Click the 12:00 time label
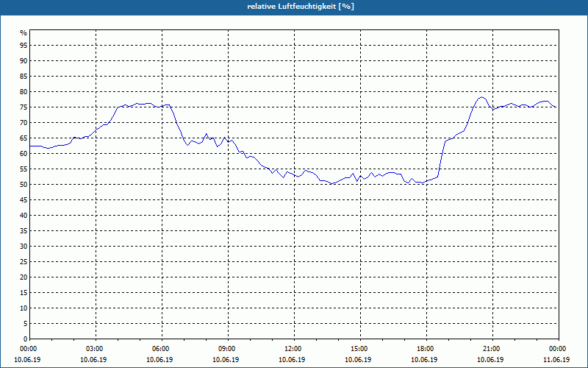Viewport: 588px width, 368px height. (293, 349)
